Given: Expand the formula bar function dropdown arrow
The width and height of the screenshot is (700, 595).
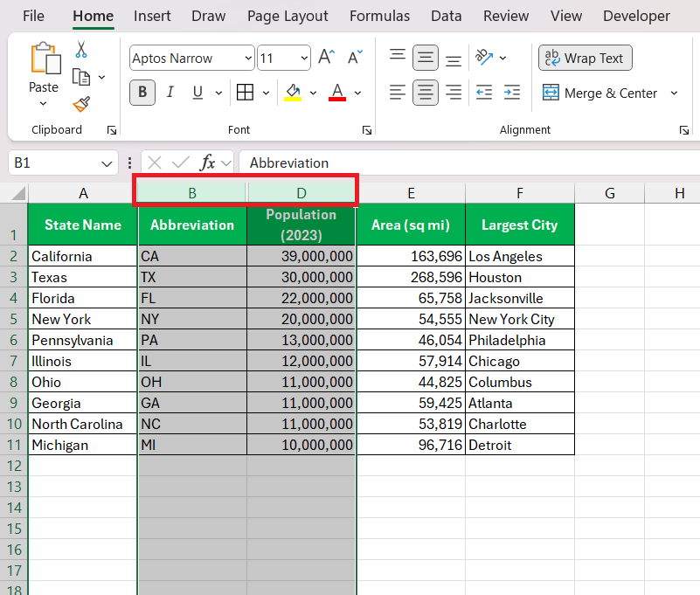Looking at the screenshot, I should click(x=226, y=163).
